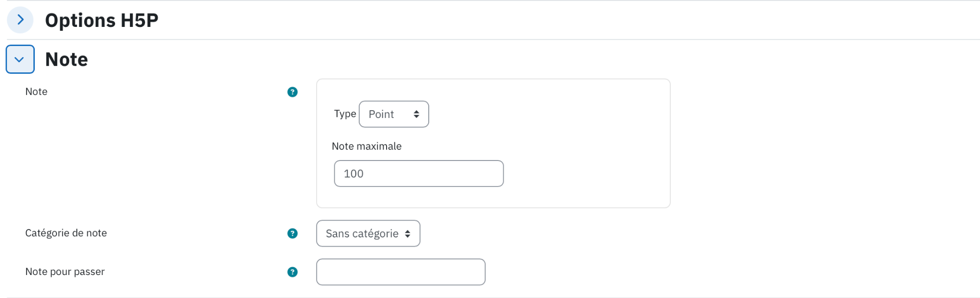Click arrows icon in Sans catégorie selector
Viewport: 980px width, 298px height.
(408, 234)
